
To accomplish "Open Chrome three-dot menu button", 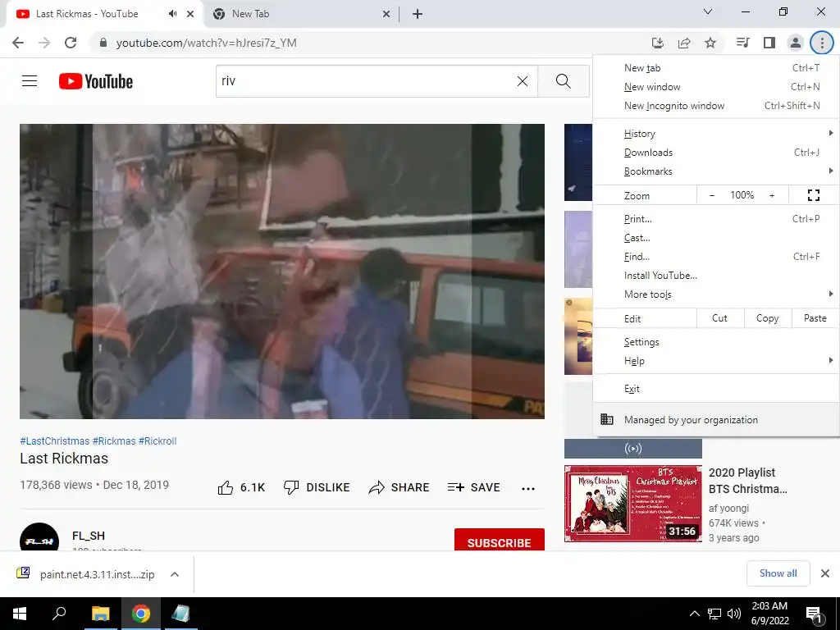I will coord(821,43).
